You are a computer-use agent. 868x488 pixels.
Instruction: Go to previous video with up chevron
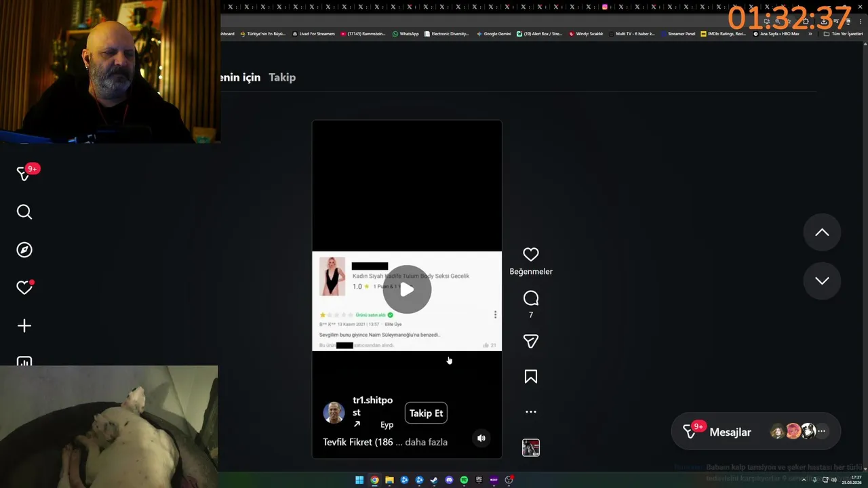pos(822,232)
